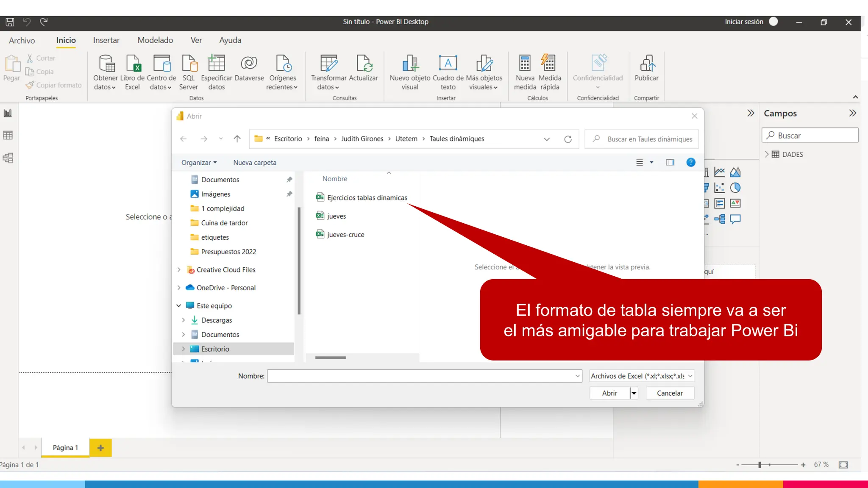Click the fit to page icon
The image size is (868, 488).
pos(843,465)
